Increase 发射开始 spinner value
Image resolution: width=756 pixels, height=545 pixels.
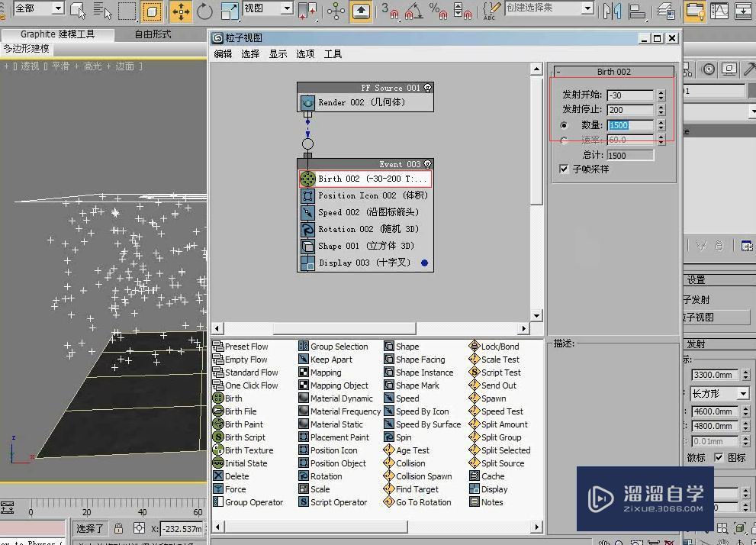pos(661,92)
